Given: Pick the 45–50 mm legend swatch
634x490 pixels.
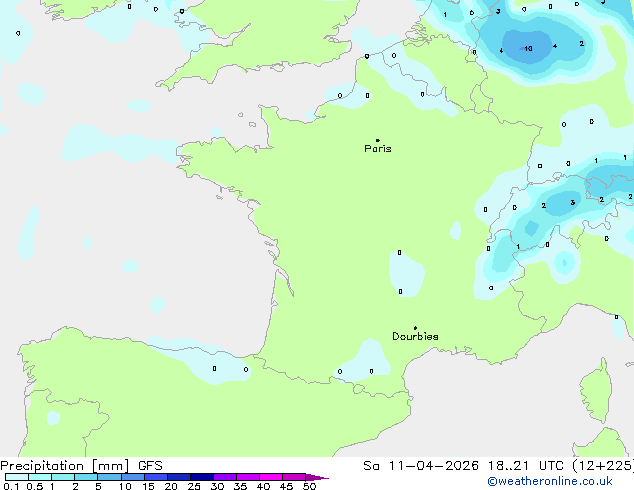Looking at the screenshot, I should point(294,477).
